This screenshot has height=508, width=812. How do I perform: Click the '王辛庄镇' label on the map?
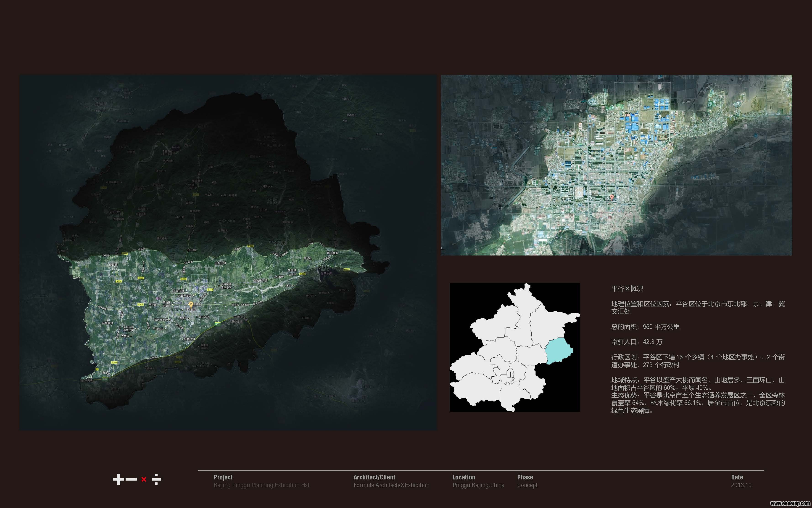179,291
